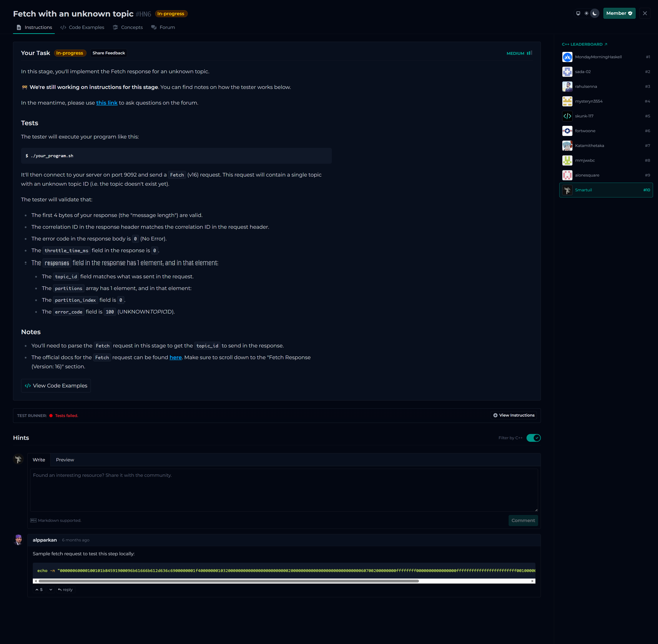The height and width of the screenshot is (644, 658).
Task: Switch to system theme monitor icon
Action: coord(578,13)
